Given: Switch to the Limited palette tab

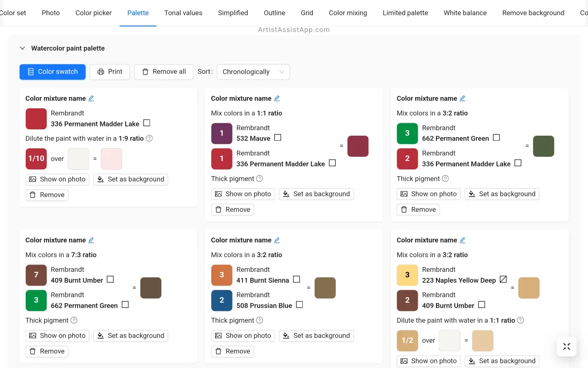Looking at the screenshot, I should point(405,13).
